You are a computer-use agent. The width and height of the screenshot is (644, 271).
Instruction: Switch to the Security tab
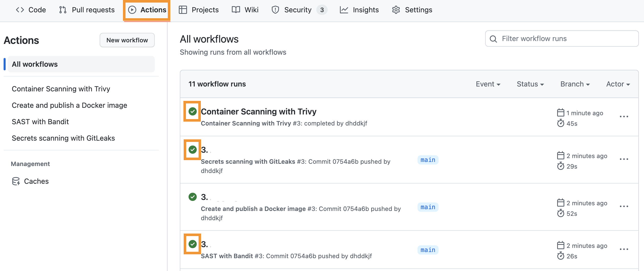299,10
